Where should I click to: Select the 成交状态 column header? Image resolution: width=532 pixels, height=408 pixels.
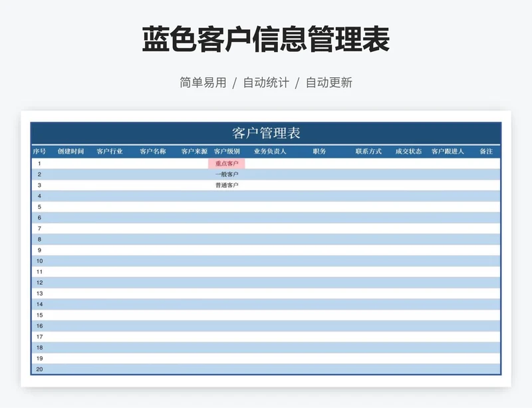point(408,151)
